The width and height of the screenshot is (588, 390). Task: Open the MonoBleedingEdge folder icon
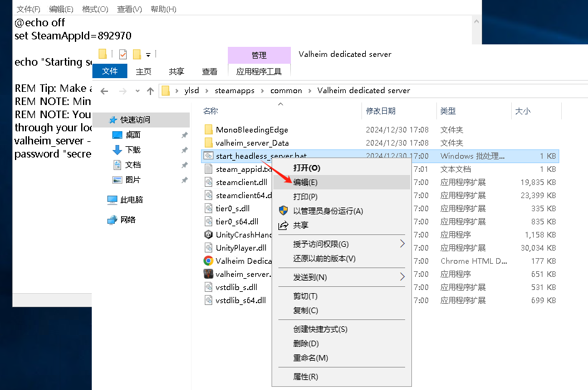[x=209, y=129]
